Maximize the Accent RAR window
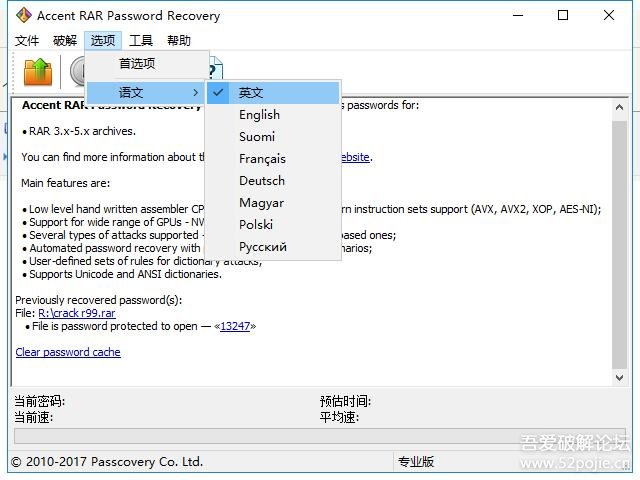The image size is (640, 480). click(563, 16)
